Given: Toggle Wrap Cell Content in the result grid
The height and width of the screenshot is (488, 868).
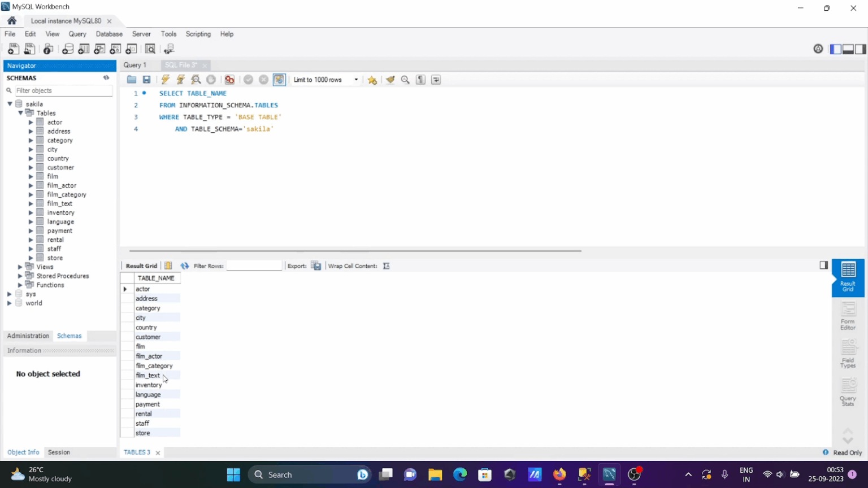Looking at the screenshot, I should coord(386,265).
